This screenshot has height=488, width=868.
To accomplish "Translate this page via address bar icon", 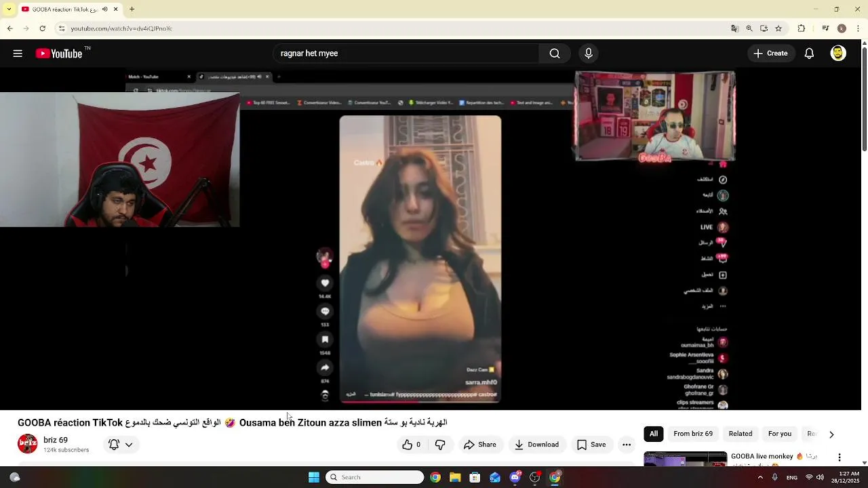I will click(734, 28).
